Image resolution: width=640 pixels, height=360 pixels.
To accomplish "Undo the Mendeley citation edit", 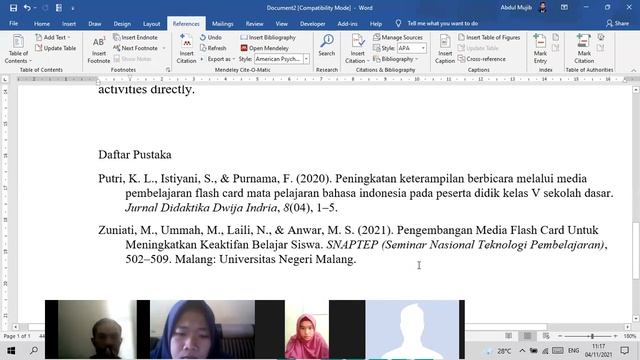I will tap(211, 37).
